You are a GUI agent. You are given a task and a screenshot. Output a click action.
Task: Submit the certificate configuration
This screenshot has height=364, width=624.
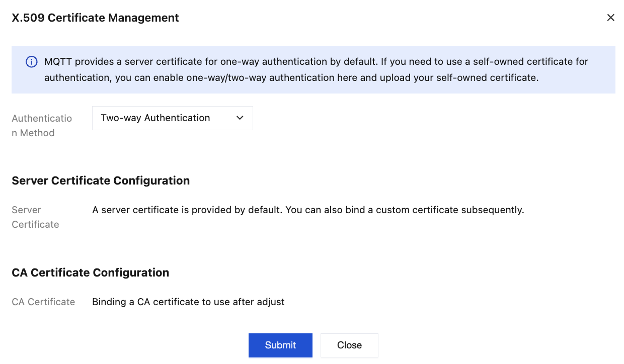[x=280, y=345]
